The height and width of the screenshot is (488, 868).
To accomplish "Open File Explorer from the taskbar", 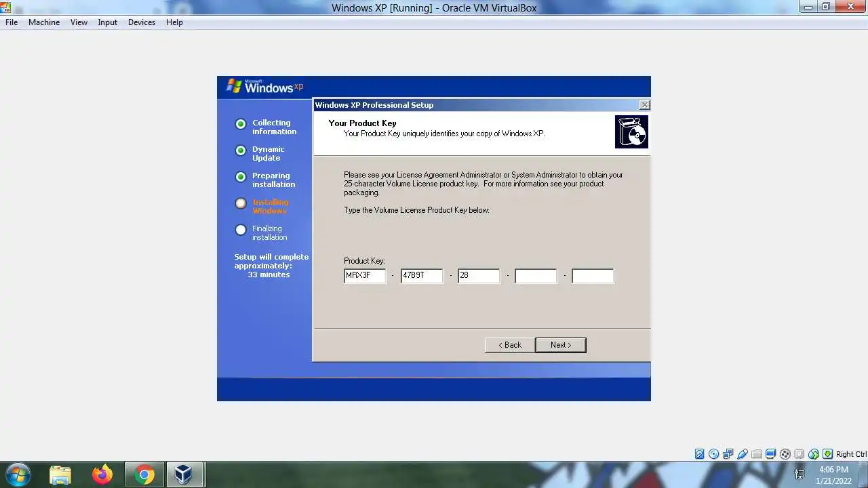I will coord(60,474).
